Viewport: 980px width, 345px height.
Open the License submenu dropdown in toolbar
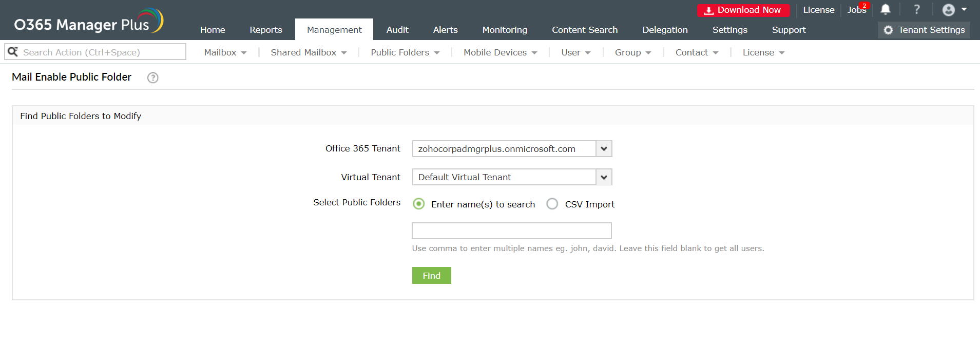coord(763,52)
